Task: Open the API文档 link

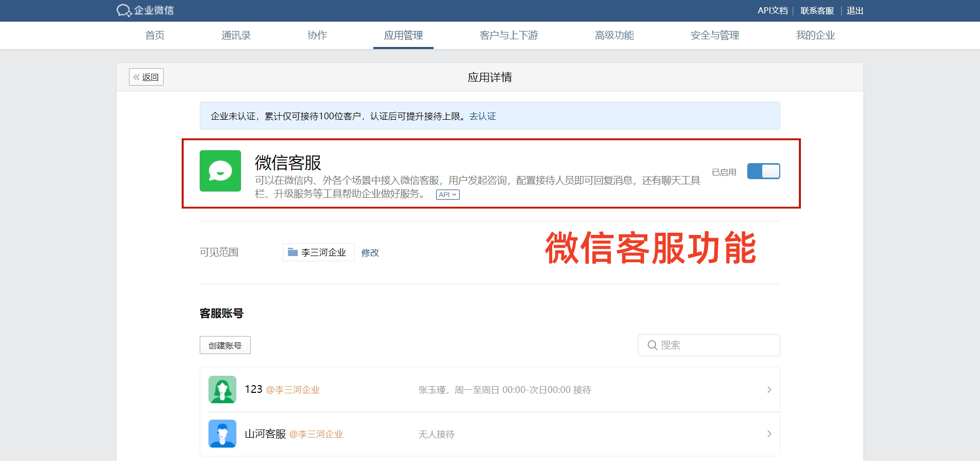Action: (773, 10)
